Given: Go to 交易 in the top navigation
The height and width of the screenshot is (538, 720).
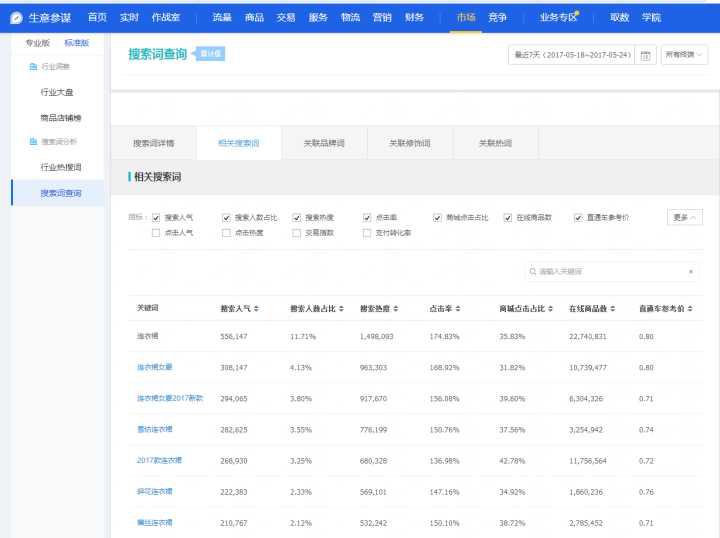Looking at the screenshot, I should (286, 17).
